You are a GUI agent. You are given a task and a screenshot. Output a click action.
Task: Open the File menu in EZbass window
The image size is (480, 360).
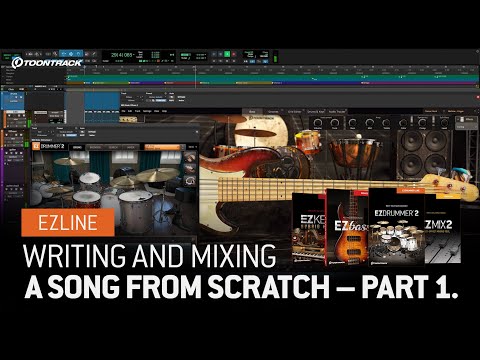[x=123, y=111]
